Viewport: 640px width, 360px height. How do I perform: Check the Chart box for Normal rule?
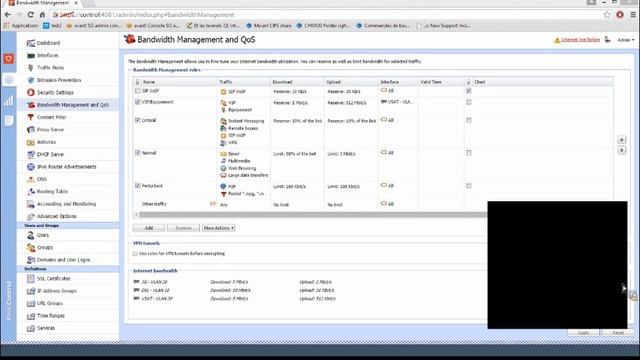(469, 153)
